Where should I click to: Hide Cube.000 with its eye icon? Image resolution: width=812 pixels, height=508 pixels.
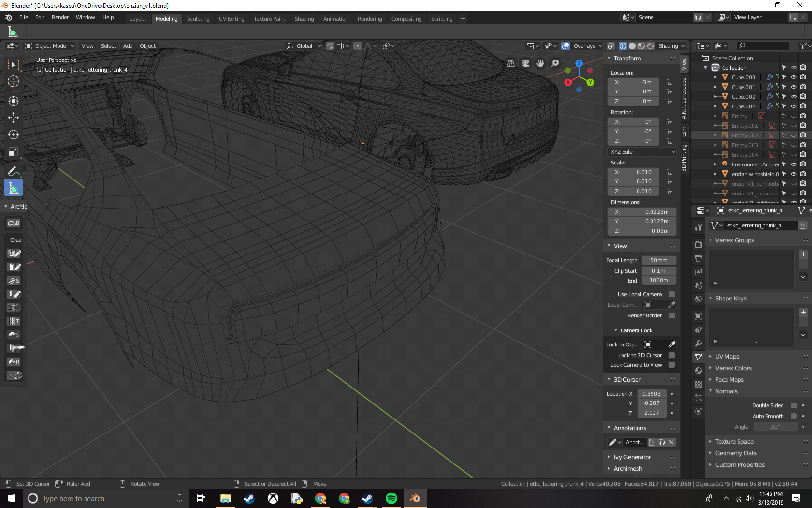[794, 77]
